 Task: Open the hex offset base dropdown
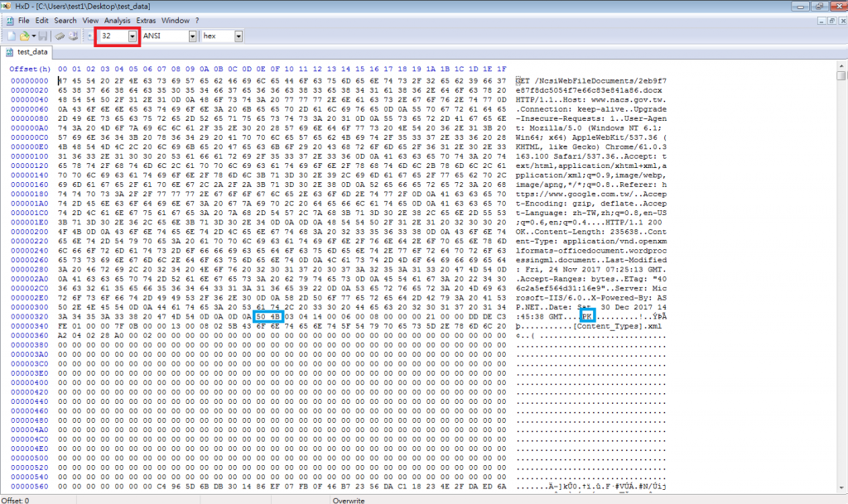click(238, 36)
